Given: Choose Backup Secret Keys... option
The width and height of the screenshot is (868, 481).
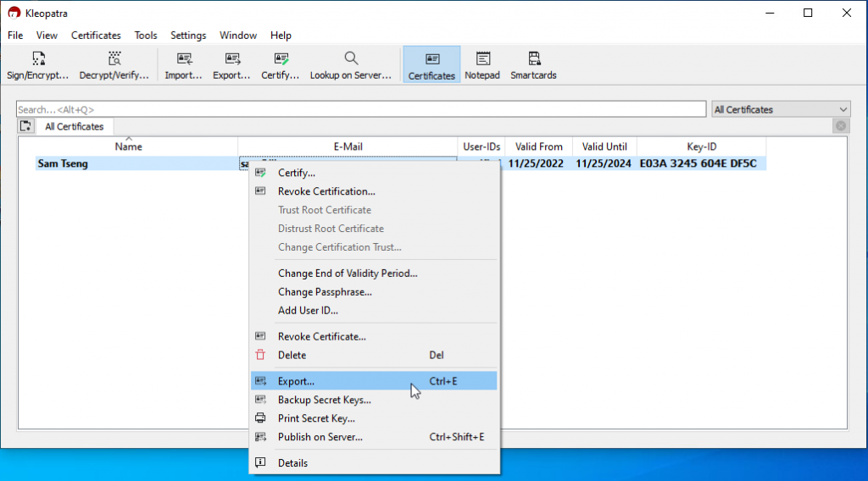Looking at the screenshot, I should [x=374, y=400].
